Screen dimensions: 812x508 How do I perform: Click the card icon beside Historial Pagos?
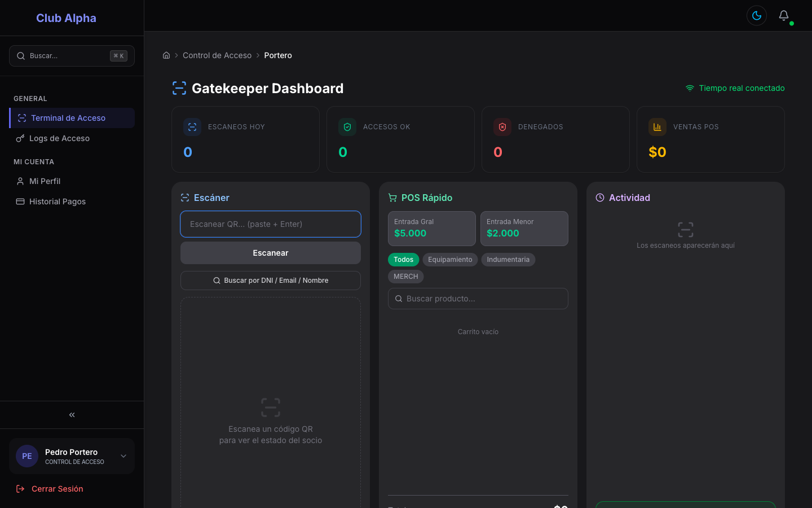coord(20,202)
